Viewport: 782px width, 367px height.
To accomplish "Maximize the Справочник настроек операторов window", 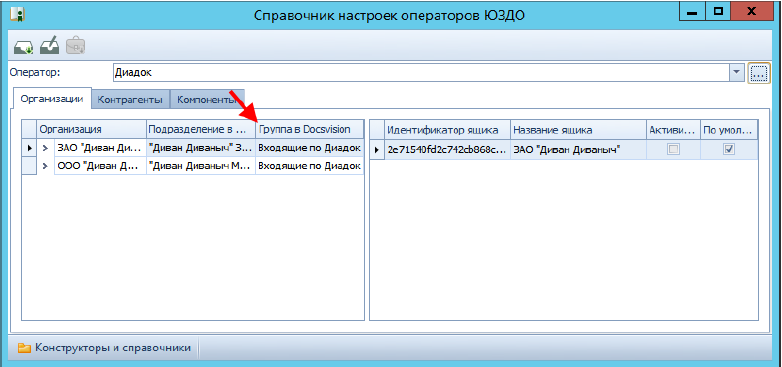I will point(719,11).
